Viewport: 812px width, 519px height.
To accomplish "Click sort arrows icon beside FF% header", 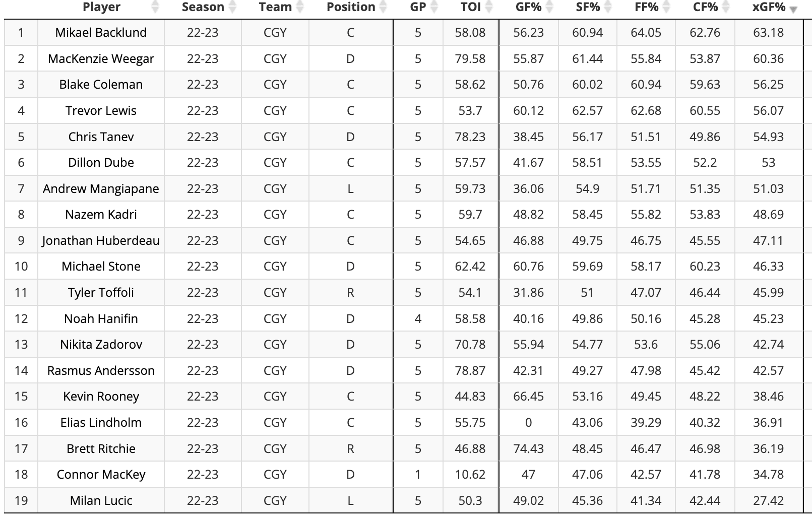I will coord(666,7).
